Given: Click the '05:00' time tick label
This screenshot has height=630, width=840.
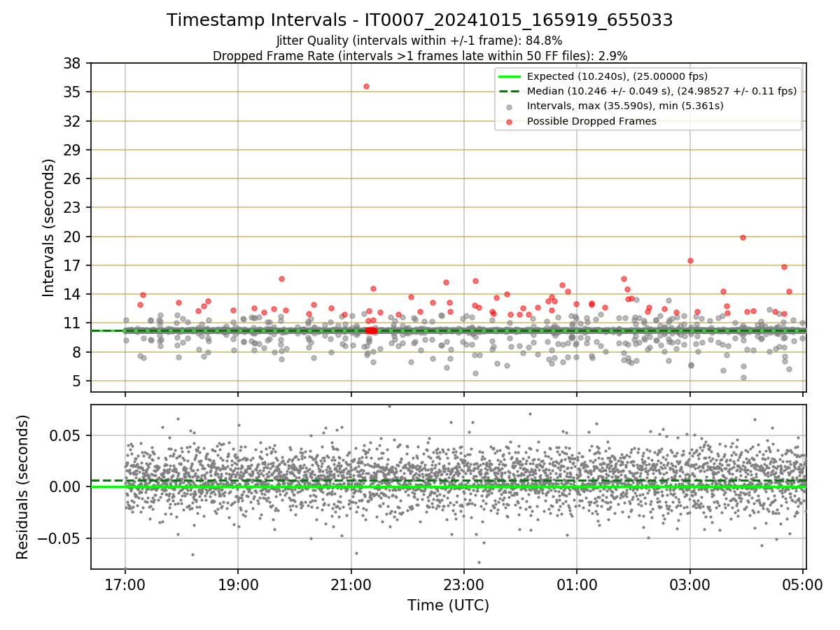Looking at the screenshot, I should point(803,584).
